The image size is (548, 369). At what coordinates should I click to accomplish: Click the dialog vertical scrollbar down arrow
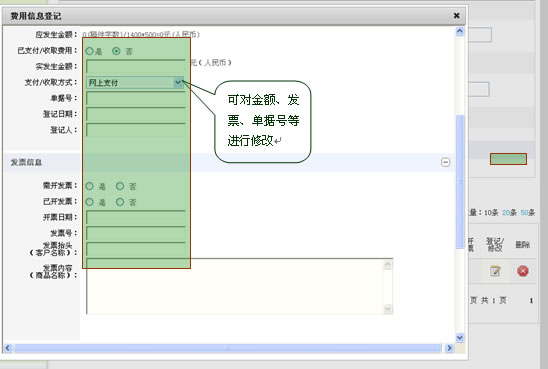pyautogui.click(x=460, y=338)
